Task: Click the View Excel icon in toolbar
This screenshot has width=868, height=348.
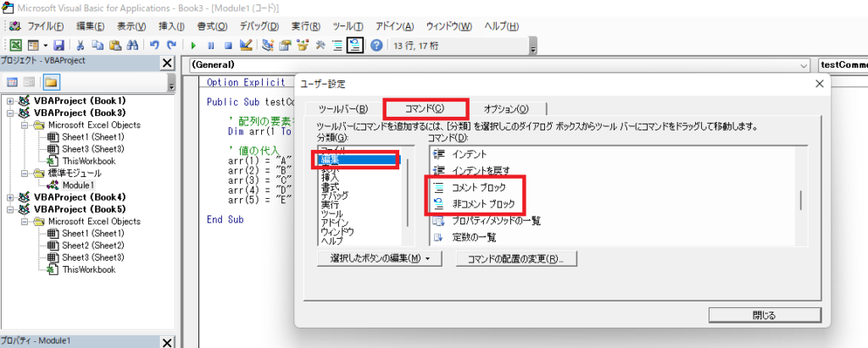Action: pyautogui.click(x=16, y=45)
